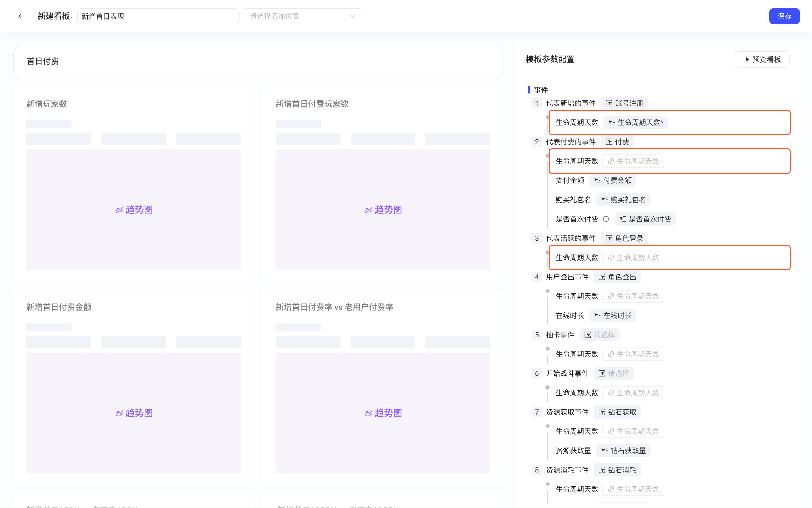The width and height of the screenshot is (812, 508).
Task: Click linked 生命周期天数 under 资源消耗事件
Action: pyautogui.click(x=633, y=489)
